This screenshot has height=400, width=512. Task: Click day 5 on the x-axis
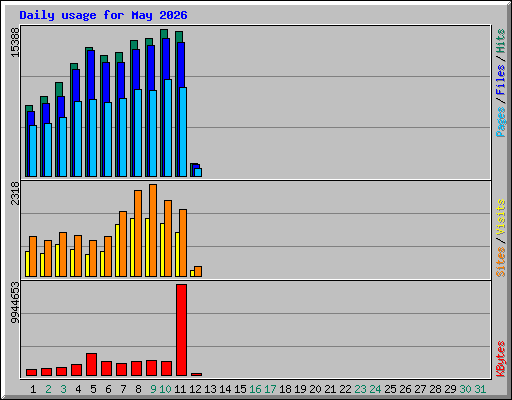(93, 389)
